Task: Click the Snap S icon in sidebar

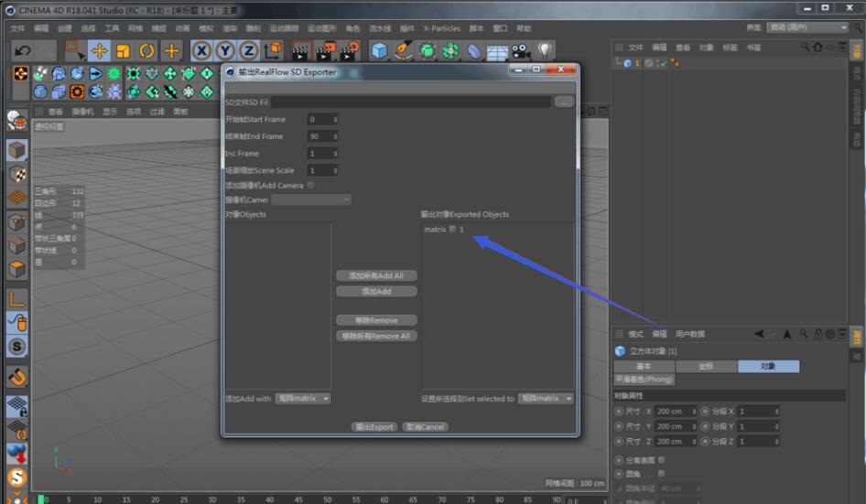Action: (x=17, y=347)
